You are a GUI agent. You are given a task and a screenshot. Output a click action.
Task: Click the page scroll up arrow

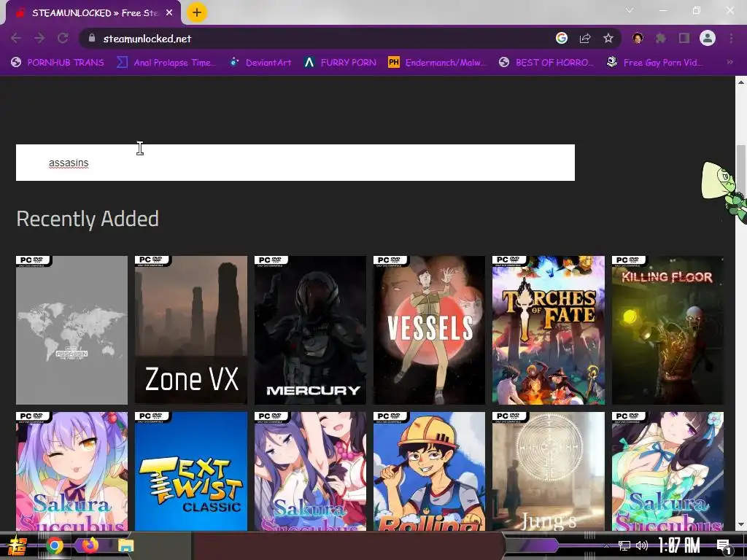click(741, 82)
